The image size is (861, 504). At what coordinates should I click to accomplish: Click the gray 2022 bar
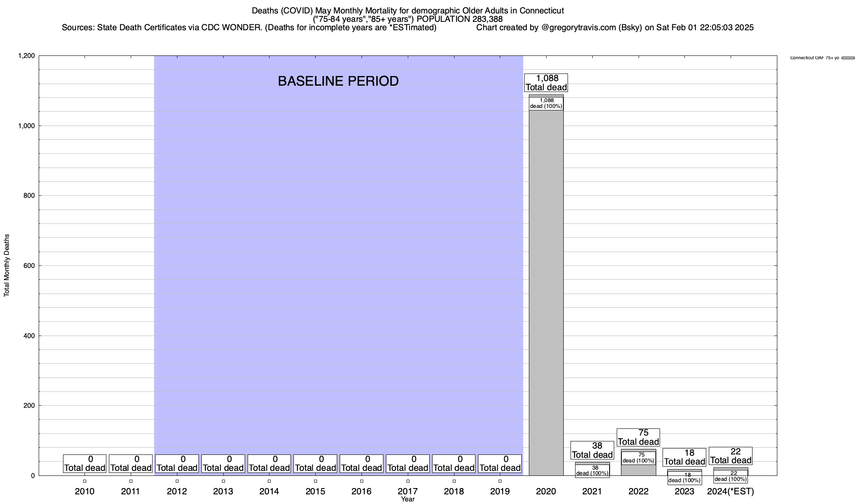point(638,470)
